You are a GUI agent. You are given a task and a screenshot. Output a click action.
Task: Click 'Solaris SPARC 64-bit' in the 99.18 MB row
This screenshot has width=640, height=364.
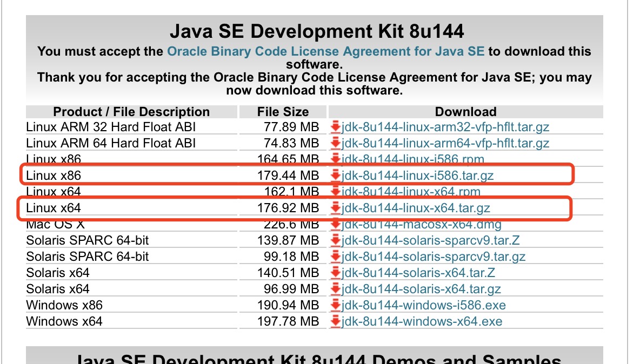(x=88, y=257)
